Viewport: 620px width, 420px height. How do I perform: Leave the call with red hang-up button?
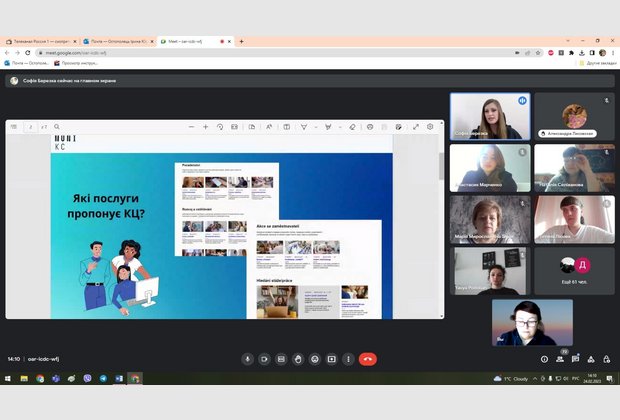click(368, 359)
